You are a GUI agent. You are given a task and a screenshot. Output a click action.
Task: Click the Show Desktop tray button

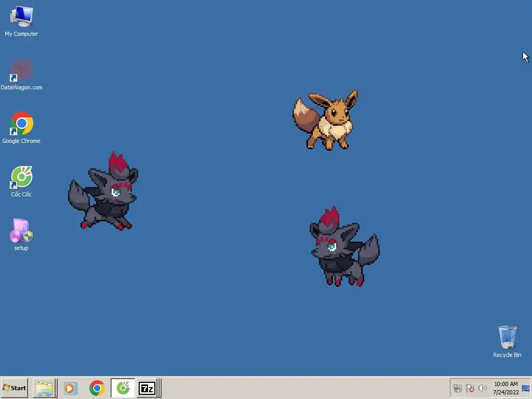tap(526, 388)
